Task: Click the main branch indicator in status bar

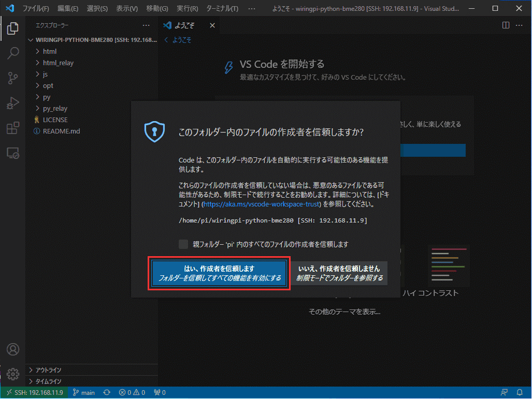Action: [x=84, y=393]
